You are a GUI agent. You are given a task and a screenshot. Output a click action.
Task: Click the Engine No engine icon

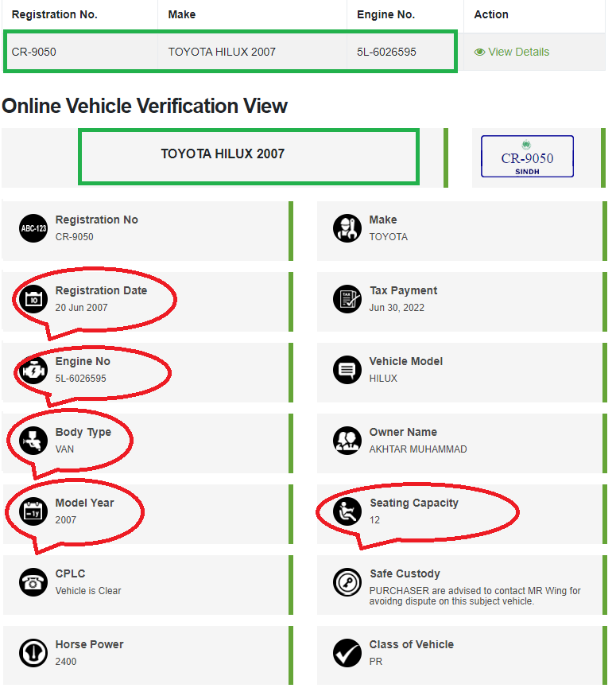33,370
